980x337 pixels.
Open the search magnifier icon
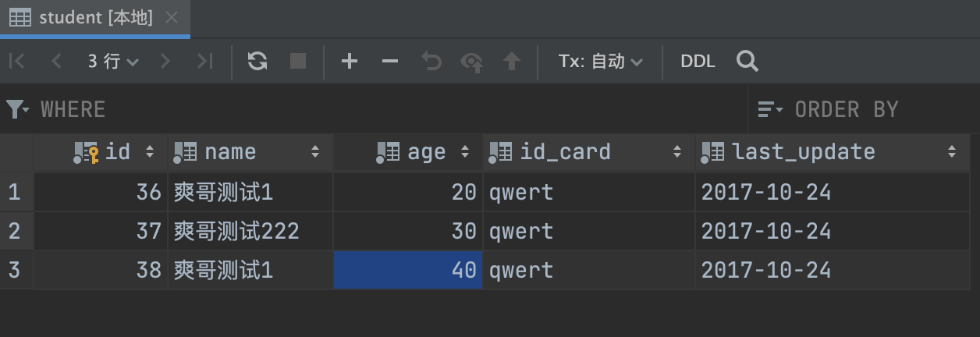coord(747,61)
